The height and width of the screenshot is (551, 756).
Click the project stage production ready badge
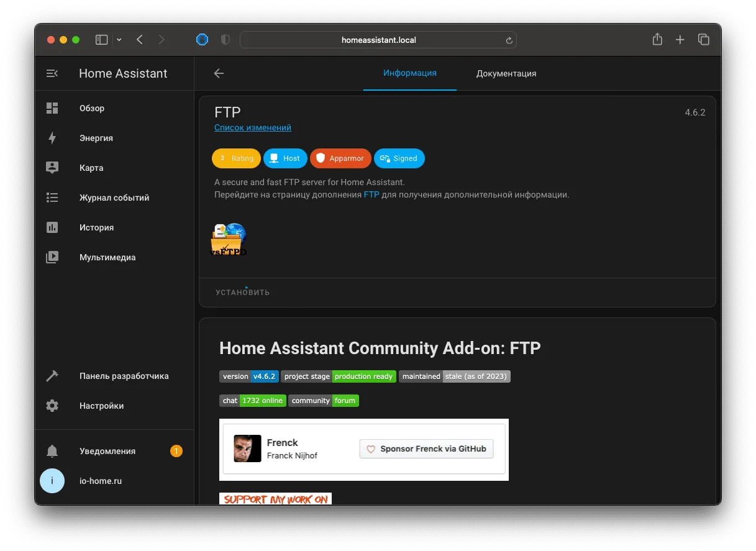point(339,376)
